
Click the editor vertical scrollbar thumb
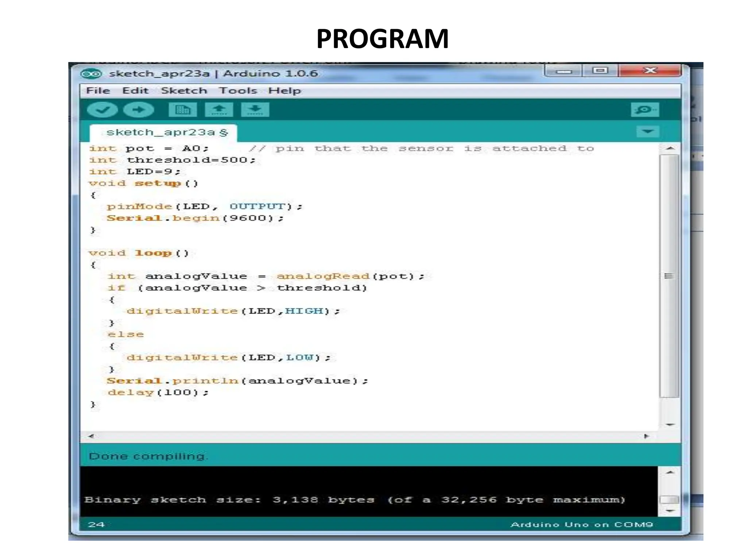(669, 276)
